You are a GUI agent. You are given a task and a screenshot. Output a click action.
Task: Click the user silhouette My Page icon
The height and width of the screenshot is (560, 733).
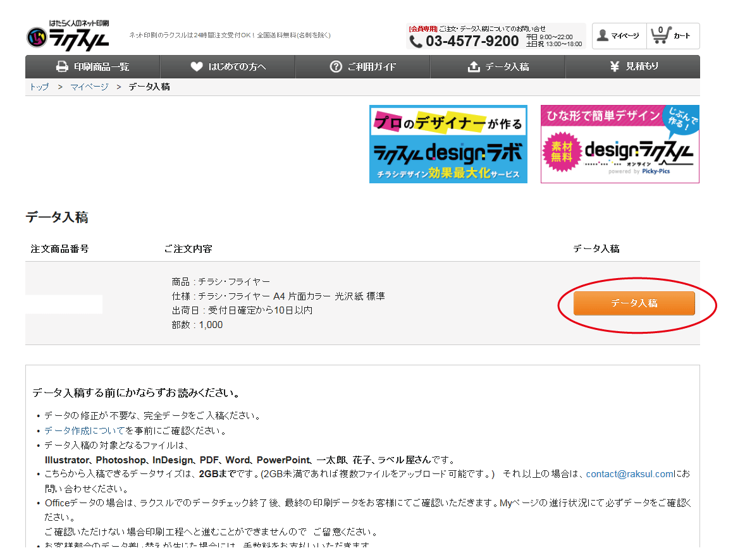603,35
